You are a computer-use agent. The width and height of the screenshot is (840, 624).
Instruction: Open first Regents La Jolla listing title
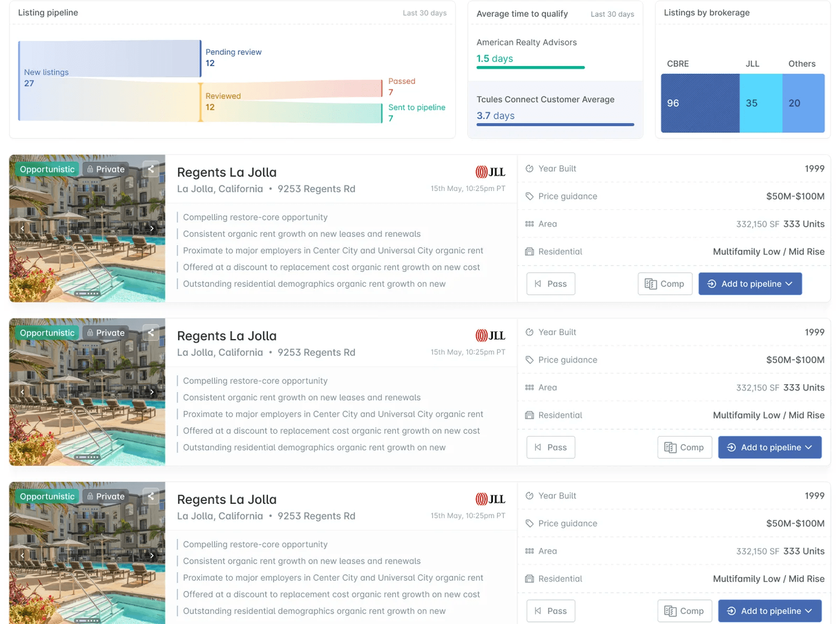tap(227, 172)
